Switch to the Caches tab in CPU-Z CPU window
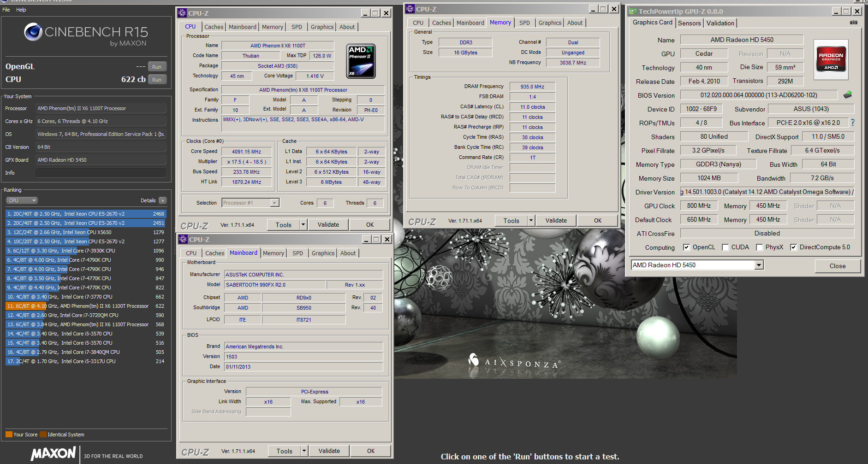This screenshot has height=464, width=868. click(214, 27)
